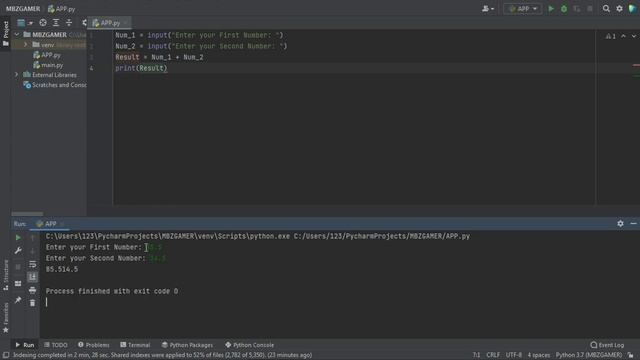Open the Terminal tool window tab

click(135, 345)
